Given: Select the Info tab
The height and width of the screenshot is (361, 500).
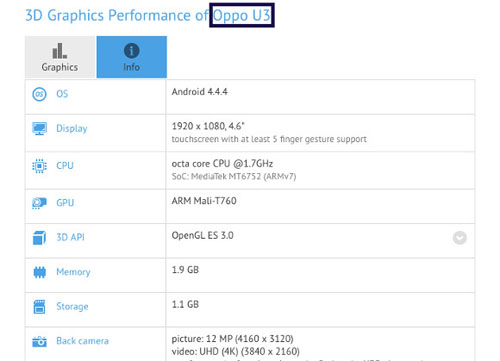Looking at the screenshot, I should (x=132, y=57).
